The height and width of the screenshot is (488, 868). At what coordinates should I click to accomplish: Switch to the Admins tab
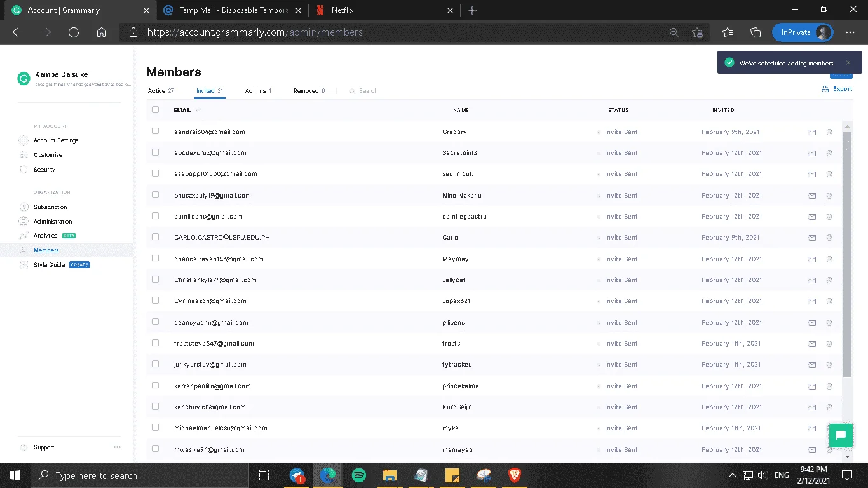point(258,91)
